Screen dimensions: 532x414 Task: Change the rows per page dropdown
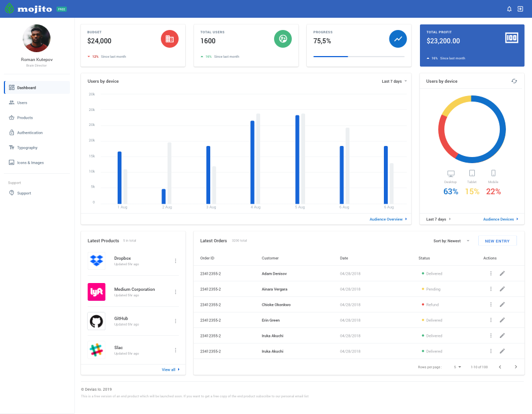(x=458, y=367)
